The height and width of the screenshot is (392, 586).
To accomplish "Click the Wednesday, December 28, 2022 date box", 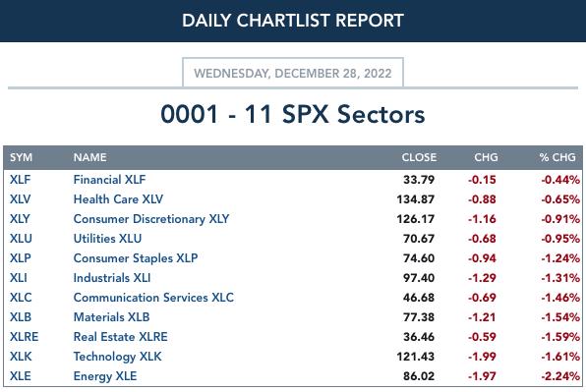I will 293,73.
